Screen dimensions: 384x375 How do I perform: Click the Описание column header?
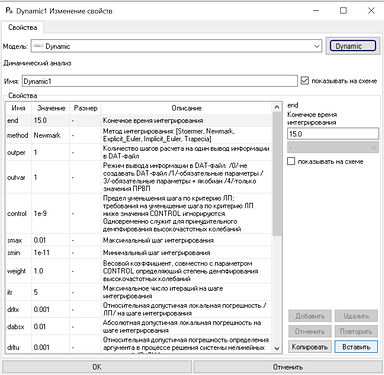click(x=187, y=108)
